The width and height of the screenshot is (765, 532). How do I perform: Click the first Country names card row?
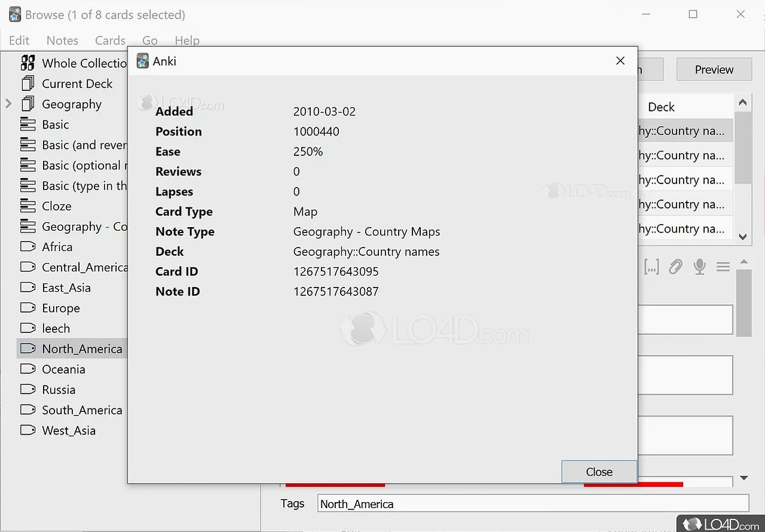685,131
